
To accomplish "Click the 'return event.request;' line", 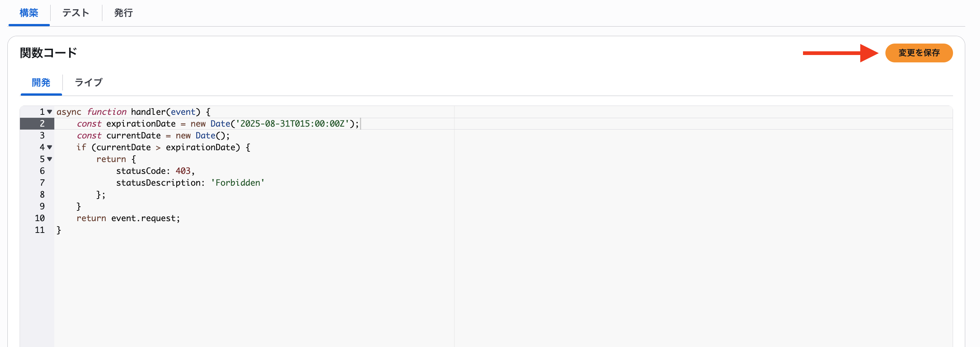I will [128, 219].
